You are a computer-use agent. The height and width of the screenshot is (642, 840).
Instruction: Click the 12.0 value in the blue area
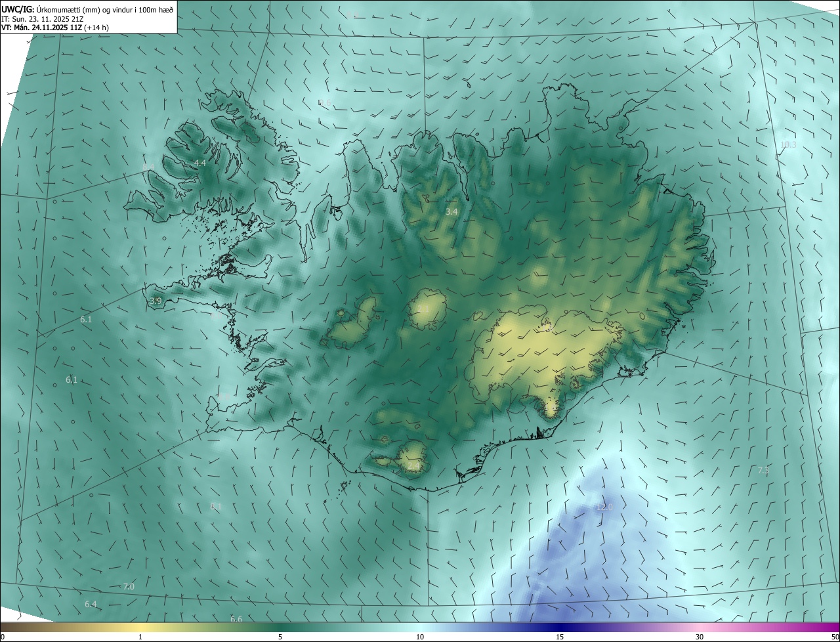(x=604, y=507)
